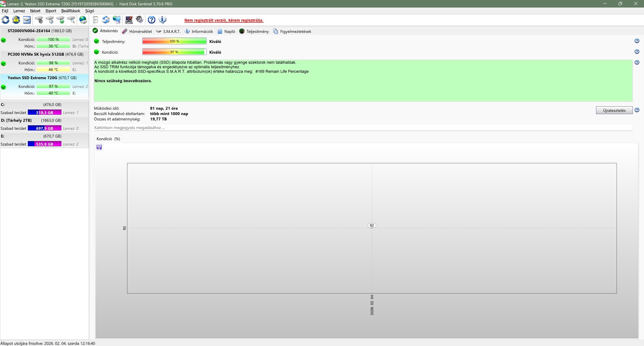Open the timed disk self-test icon

coord(50,20)
